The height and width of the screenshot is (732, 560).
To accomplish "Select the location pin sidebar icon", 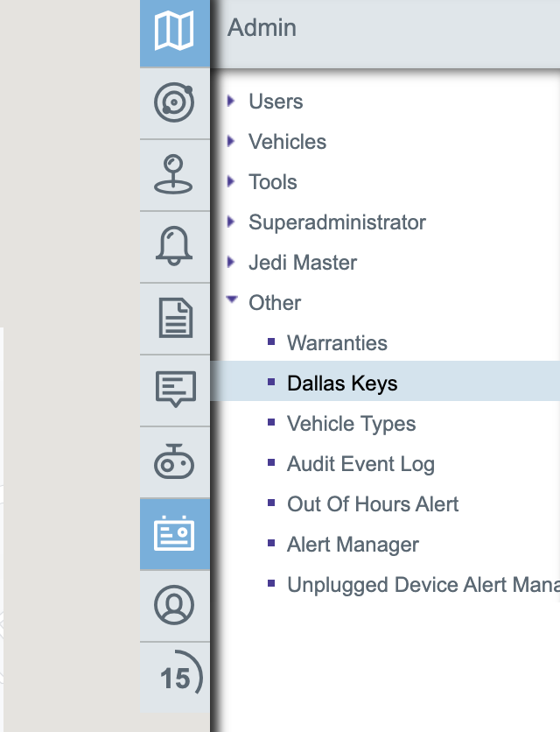I will [174, 175].
